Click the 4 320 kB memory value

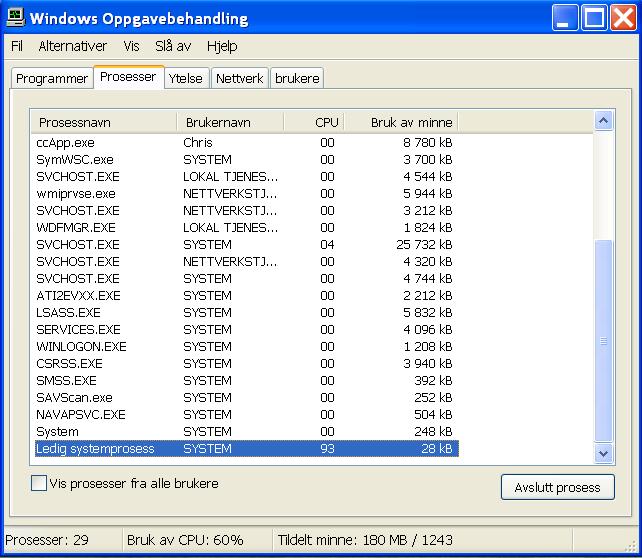pos(427,262)
